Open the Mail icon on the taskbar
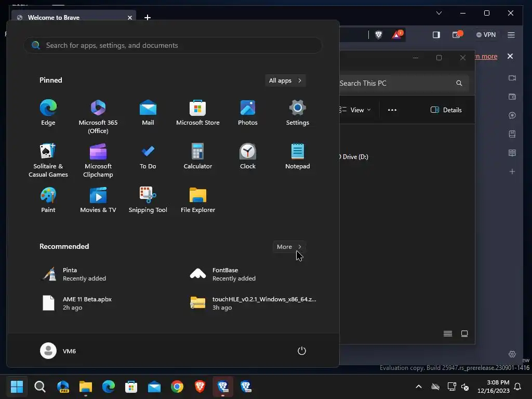532x399 pixels. click(x=154, y=387)
